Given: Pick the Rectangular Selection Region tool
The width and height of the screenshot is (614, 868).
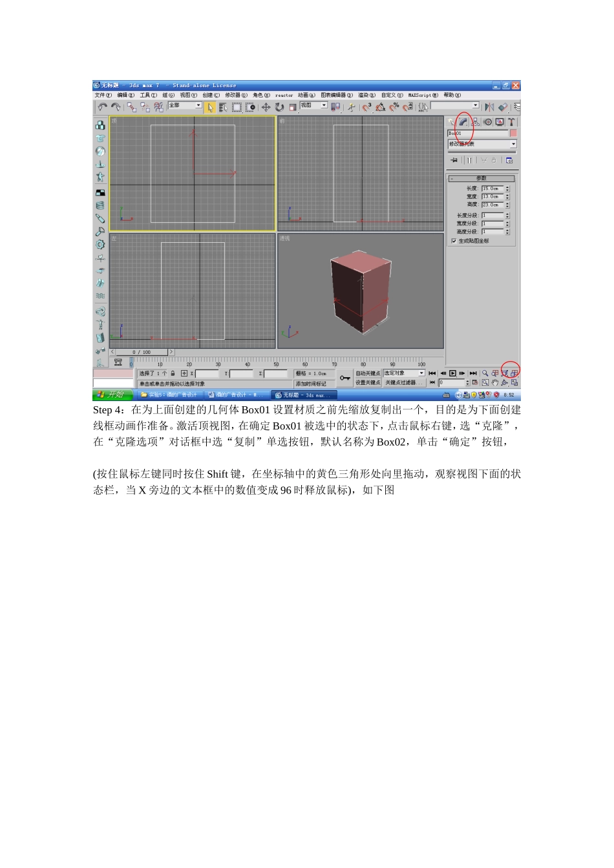Looking at the screenshot, I should point(237,107).
